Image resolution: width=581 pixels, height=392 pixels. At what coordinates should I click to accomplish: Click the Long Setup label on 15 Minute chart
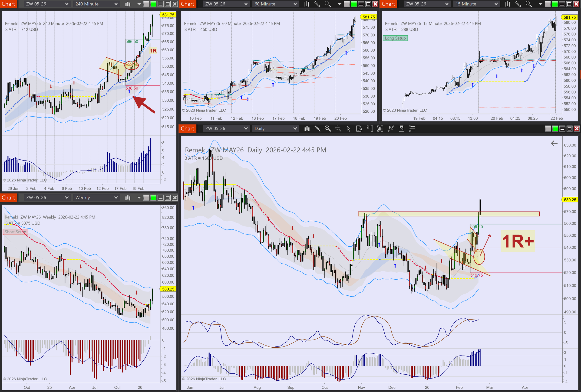(x=395, y=38)
